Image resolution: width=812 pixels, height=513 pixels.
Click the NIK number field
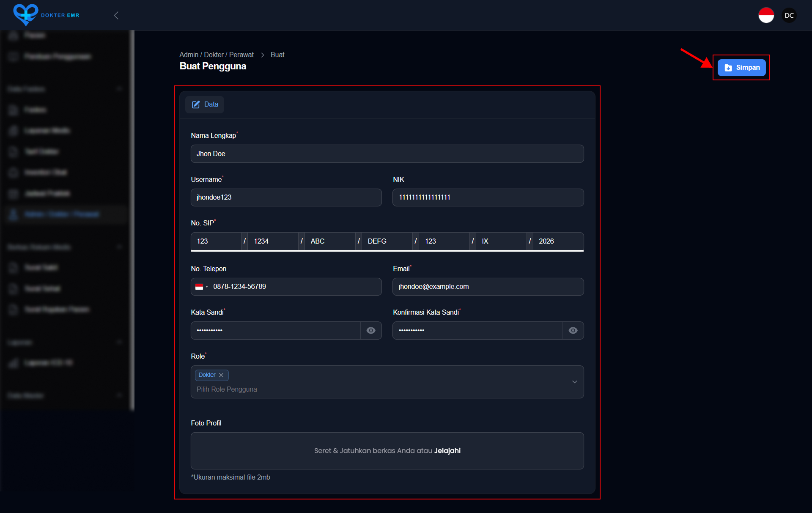point(488,198)
